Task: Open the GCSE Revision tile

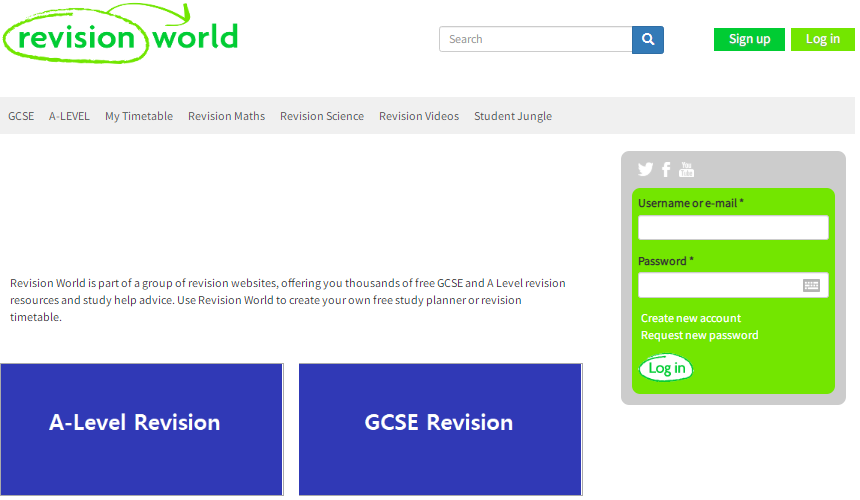Action: click(x=440, y=429)
